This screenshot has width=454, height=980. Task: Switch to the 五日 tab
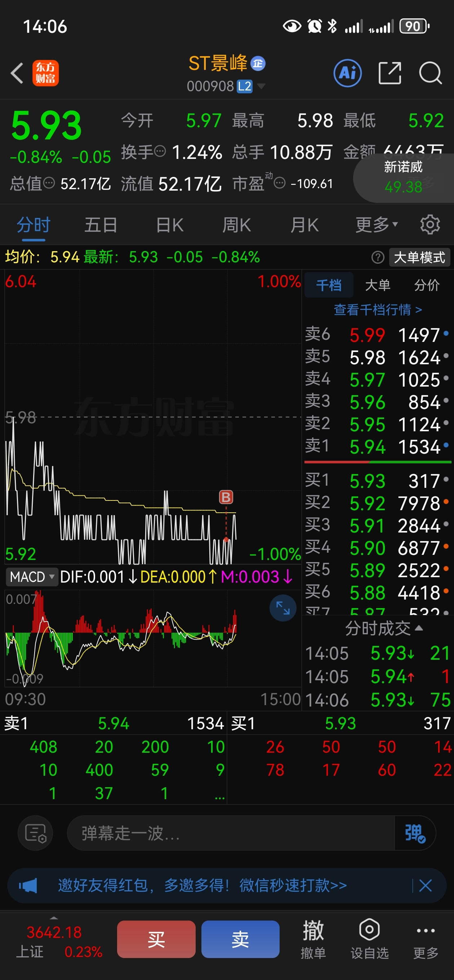click(101, 225)
